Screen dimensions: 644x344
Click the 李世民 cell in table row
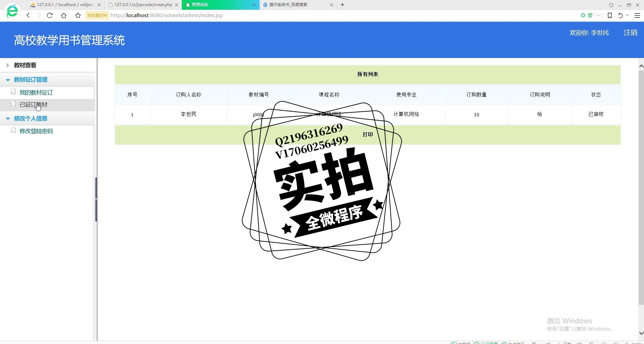tap(189, 114)
